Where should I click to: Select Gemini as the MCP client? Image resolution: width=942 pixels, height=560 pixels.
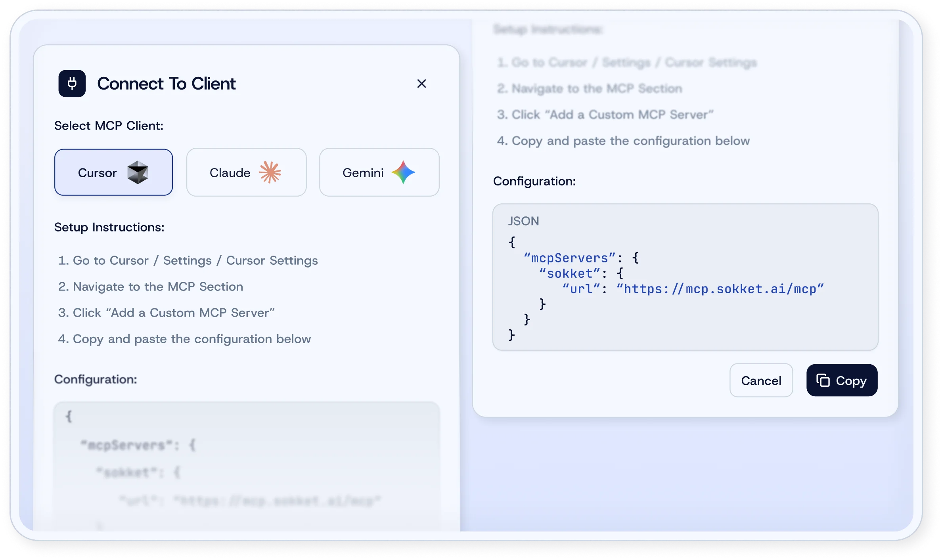pyautogui.click(x=379, y=172)
